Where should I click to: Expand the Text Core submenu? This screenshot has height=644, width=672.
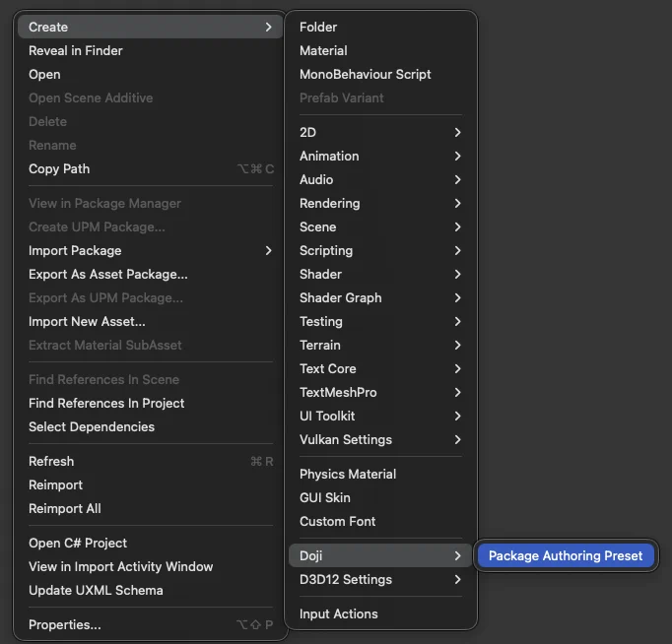(x=380, y=368)
